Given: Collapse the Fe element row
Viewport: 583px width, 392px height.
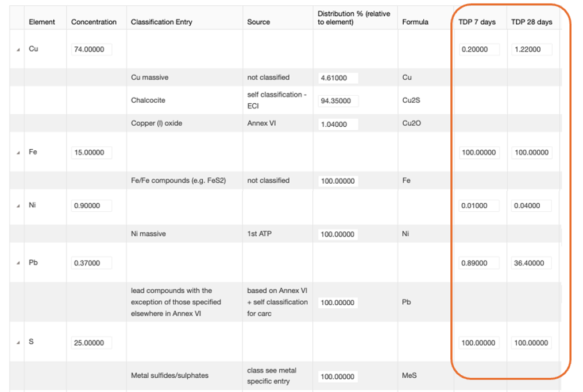Looking at the screenshot, I should pyautogui.click(x=18, y=153).
